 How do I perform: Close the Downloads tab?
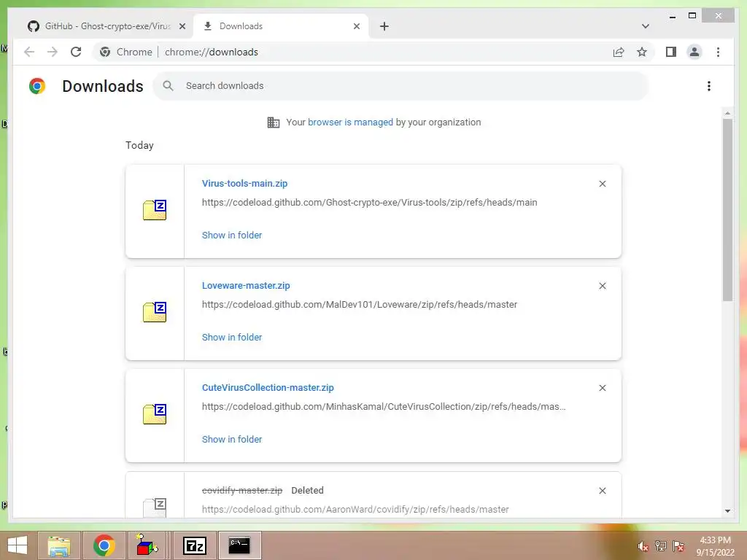pos(356,26)
